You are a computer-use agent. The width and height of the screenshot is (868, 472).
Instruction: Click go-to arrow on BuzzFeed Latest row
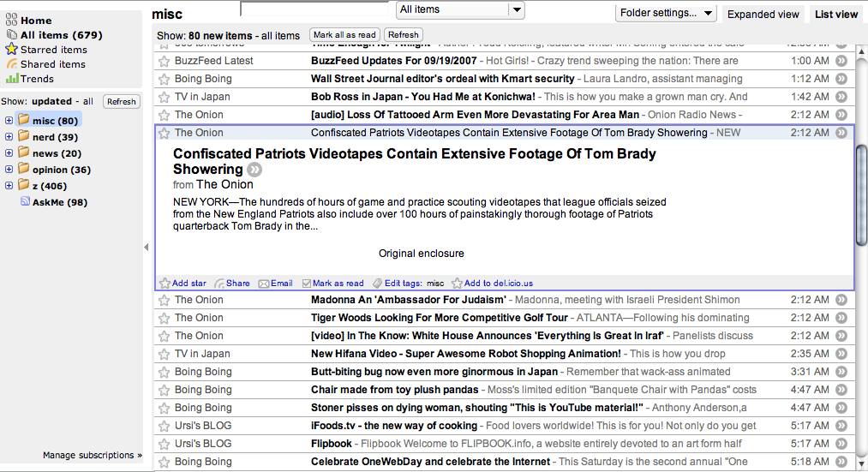coord(841,61)
